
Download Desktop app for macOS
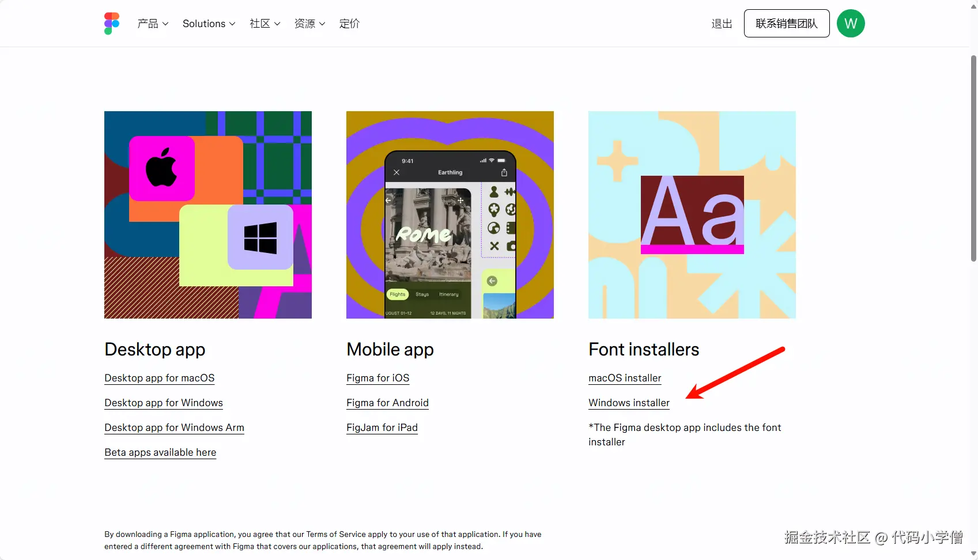(160, 378)
